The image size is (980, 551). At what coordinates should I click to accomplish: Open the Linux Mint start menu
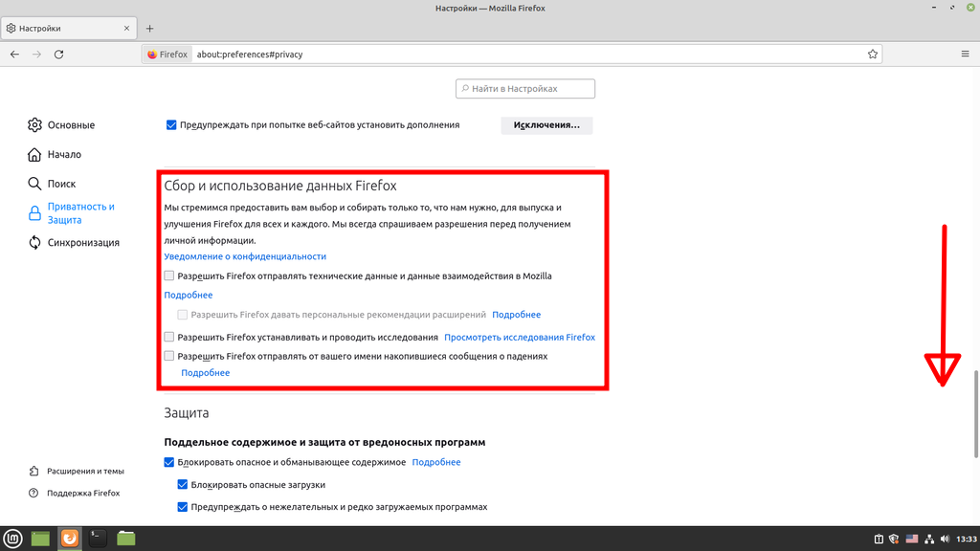pyautogui.click(x=12, y=539)
